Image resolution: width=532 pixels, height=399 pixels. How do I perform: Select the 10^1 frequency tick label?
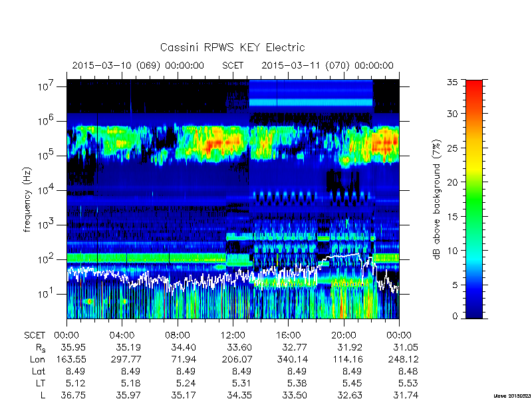pos(47,294)
